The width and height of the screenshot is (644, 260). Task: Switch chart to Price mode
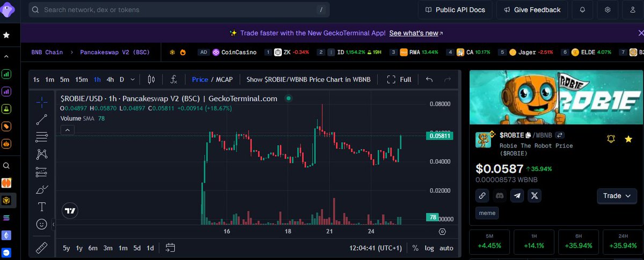[200, 79]
